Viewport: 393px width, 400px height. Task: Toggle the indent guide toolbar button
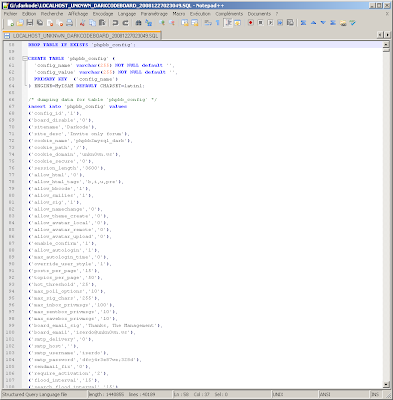pyautogui.click(x=228, y=23)
